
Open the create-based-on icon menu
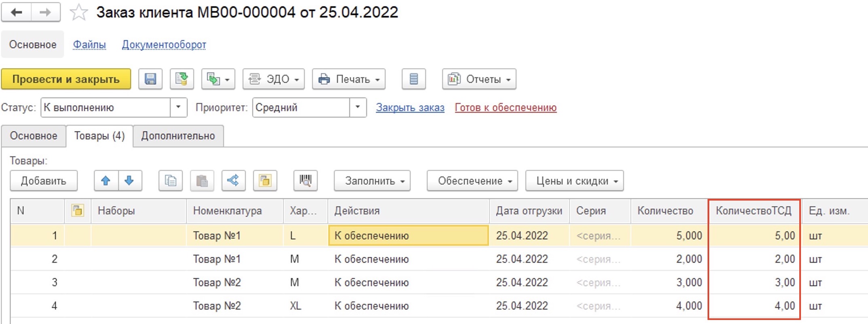coord(218,79)
